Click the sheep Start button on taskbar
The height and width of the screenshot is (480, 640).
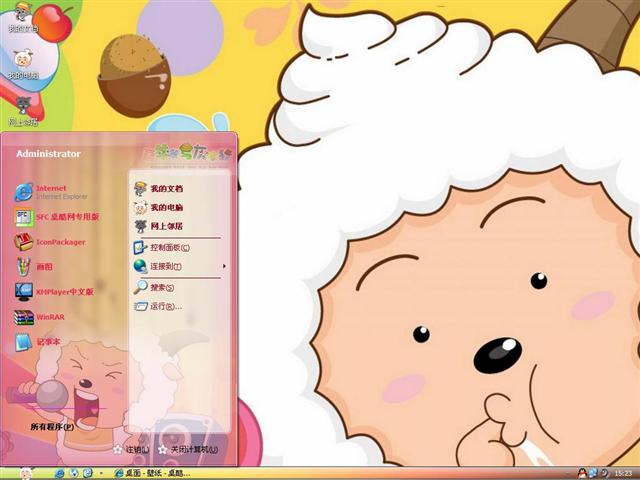(25, 473)
